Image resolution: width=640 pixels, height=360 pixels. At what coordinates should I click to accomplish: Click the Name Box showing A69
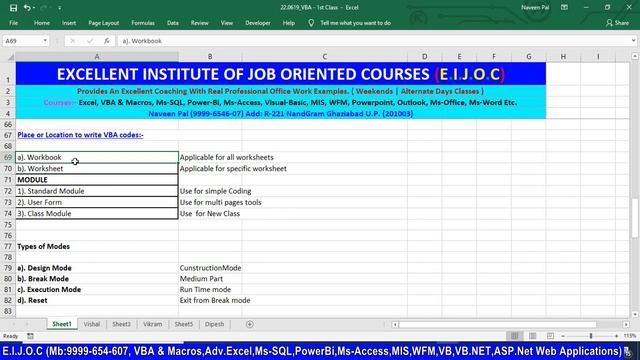tap(22, 41)
